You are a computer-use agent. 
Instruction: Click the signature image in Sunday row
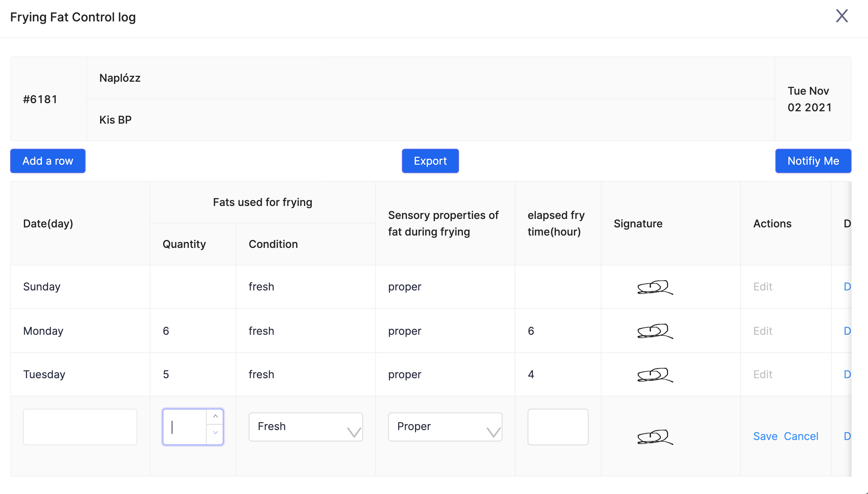click(655, 287)
